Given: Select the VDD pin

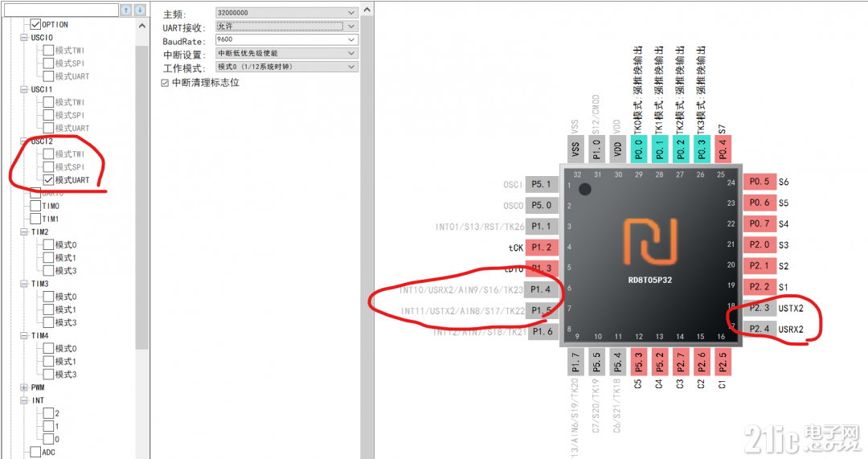Looking at the screenshot, I should (x=618, y=149).
